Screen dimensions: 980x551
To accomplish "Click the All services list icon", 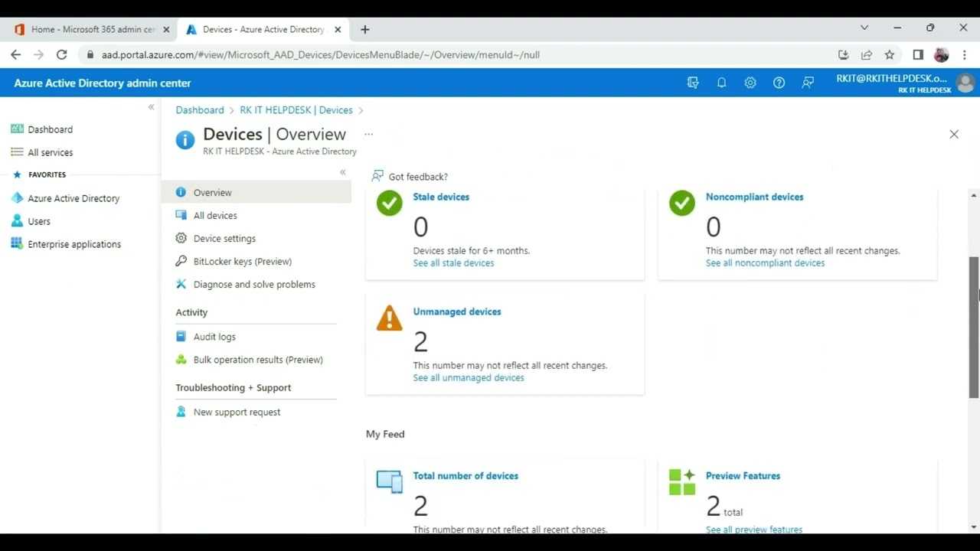I will pyautogui.click(x=17, y=152).
